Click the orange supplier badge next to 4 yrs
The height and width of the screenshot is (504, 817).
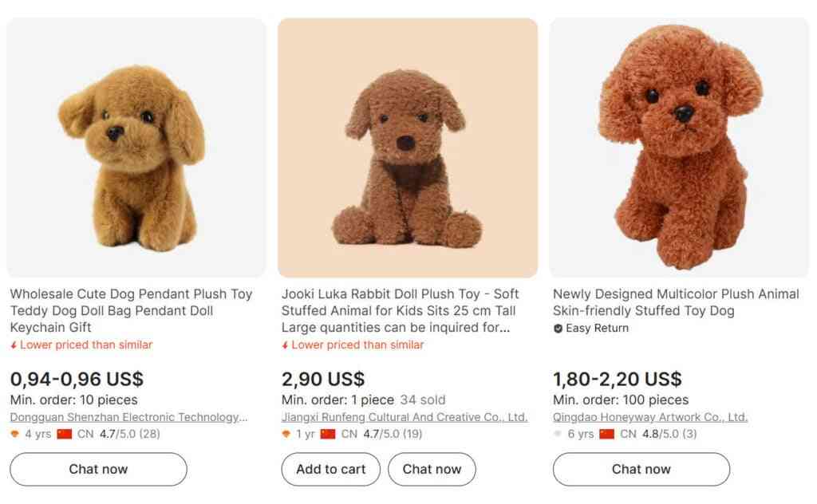tap(14, 435)
